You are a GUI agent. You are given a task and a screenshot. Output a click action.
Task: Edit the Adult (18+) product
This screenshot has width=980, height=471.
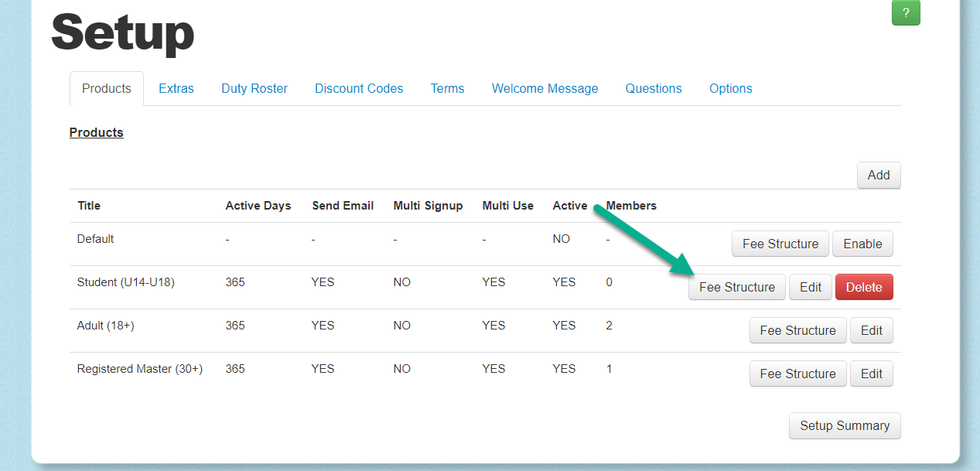pos(872,330)
